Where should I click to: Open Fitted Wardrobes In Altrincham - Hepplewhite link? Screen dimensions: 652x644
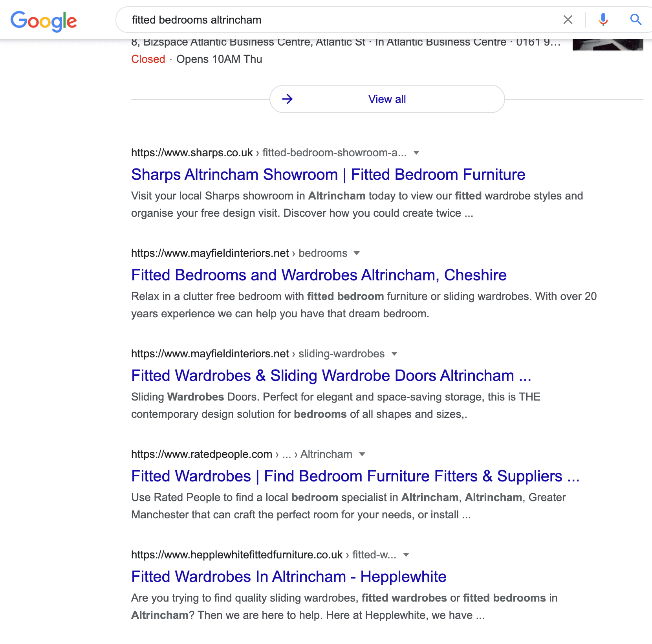point(289,577)
